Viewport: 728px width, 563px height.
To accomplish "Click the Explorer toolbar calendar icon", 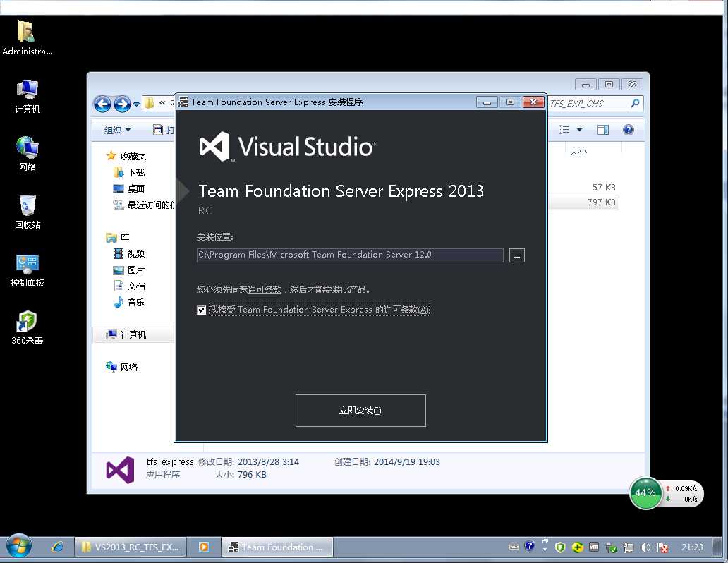I will [x=158, y=130].
